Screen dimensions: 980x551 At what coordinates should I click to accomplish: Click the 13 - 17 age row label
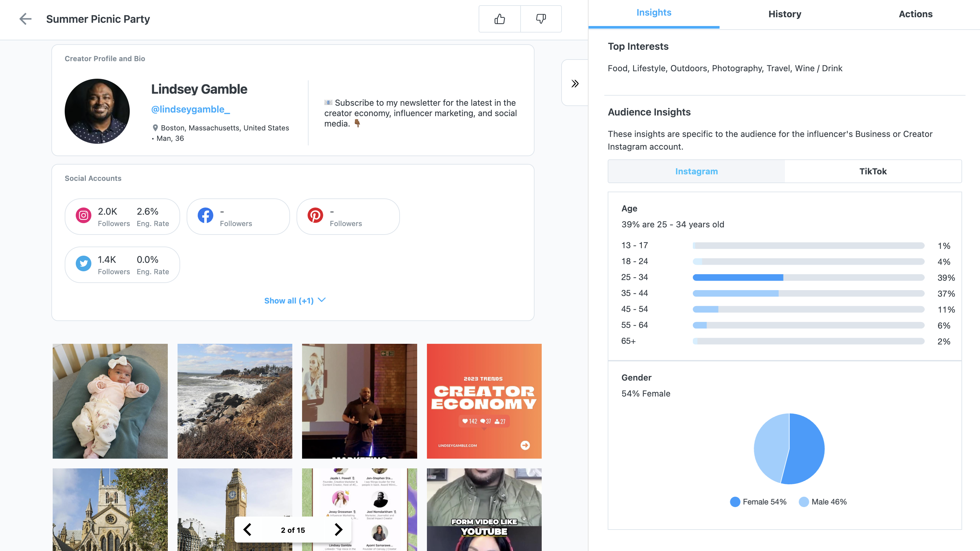635,246
